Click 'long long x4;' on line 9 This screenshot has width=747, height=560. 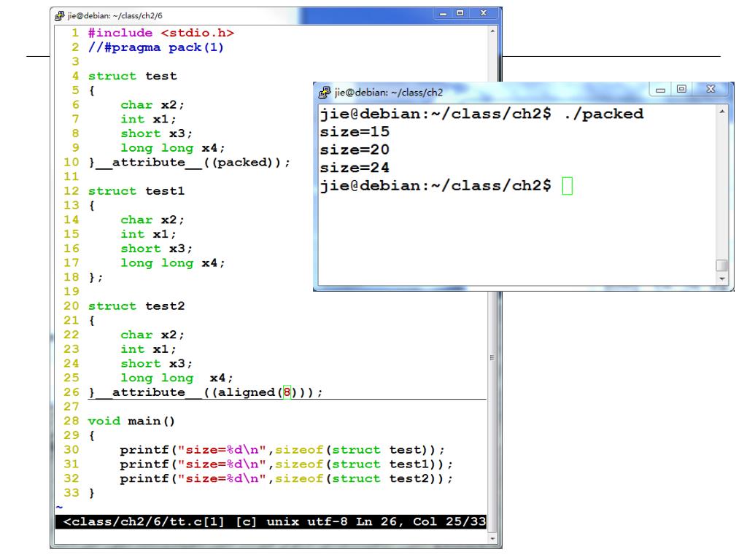click(172, 148)
